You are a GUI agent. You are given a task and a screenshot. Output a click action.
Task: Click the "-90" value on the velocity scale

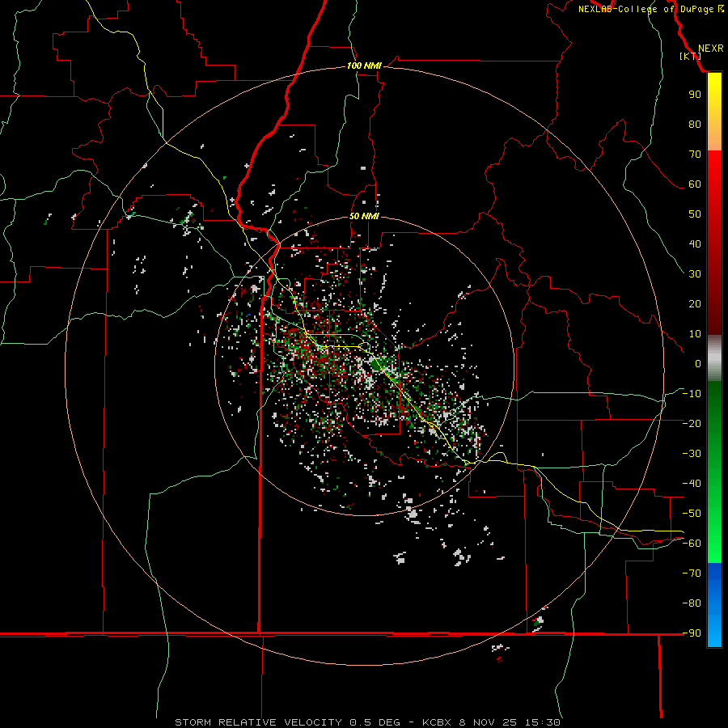tap(692, 633)
